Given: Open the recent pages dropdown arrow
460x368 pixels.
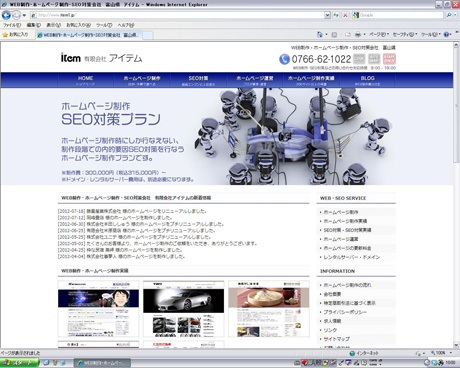Looking at the screenshot, I should [x=24, y=15].
